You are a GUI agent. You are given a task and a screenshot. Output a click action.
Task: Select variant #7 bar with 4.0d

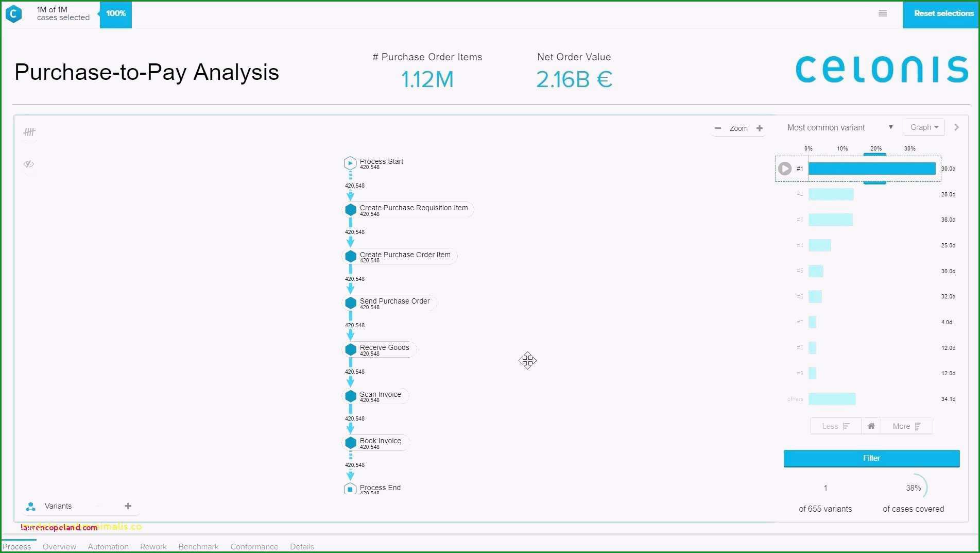[812, 322]
